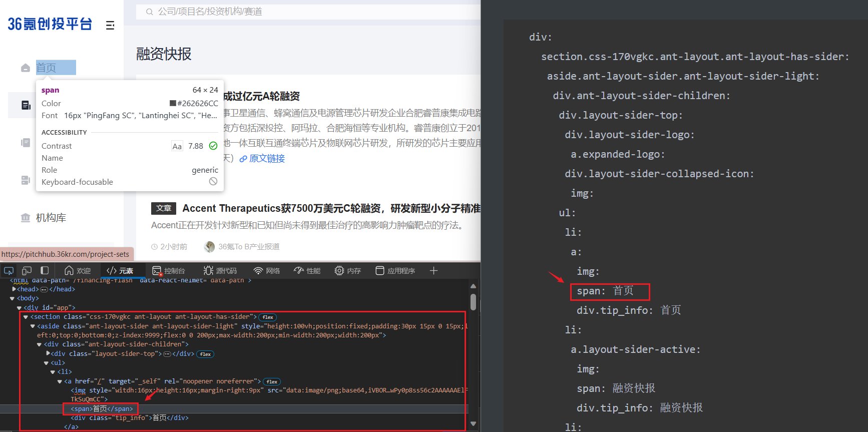The image size is (868, 432).
Task: Open the 欢迎 tab in DevTools
Action: [x=78, y=271]
